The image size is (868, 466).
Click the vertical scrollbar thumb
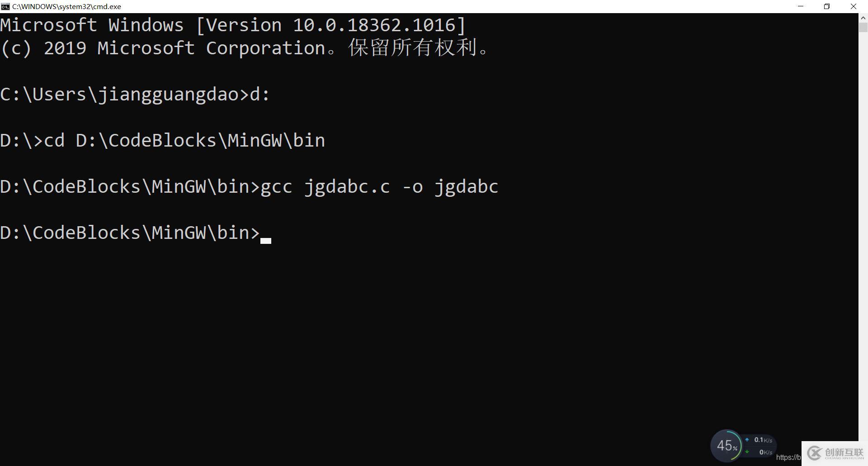(863, 27)
